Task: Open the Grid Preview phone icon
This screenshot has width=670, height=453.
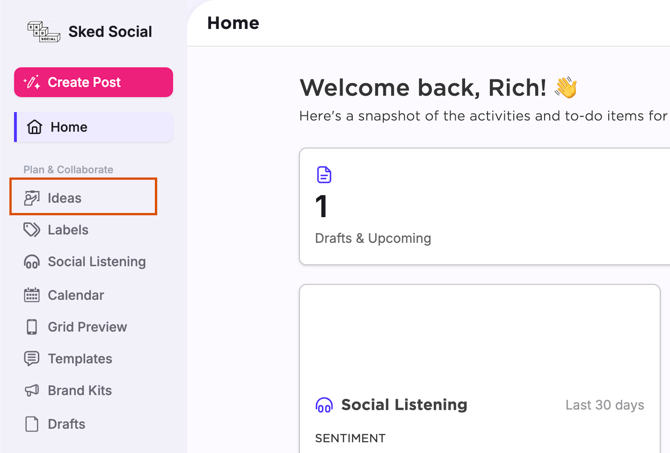Action: pos(32,327)
